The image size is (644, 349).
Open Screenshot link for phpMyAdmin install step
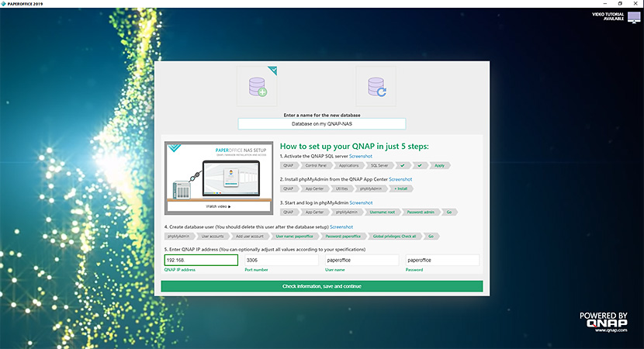pos(400,179)
